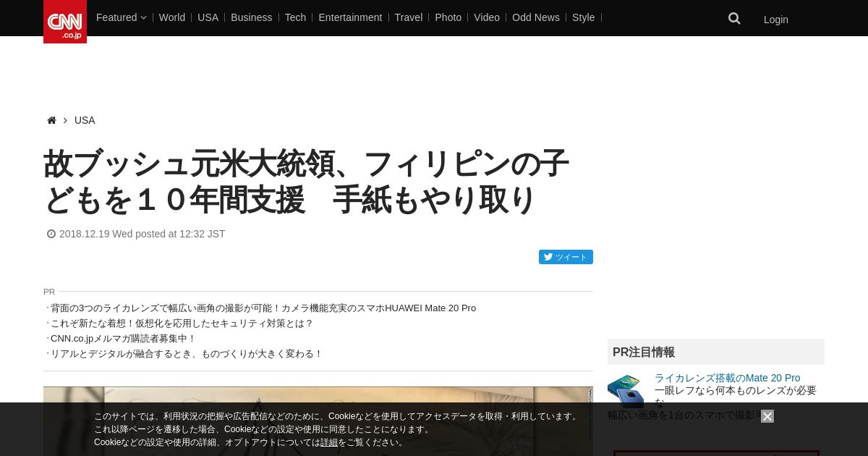Click the CNN.co.jp logo
Image resolution: width=868 pixels, height=456 pixels.
point(65,22)
